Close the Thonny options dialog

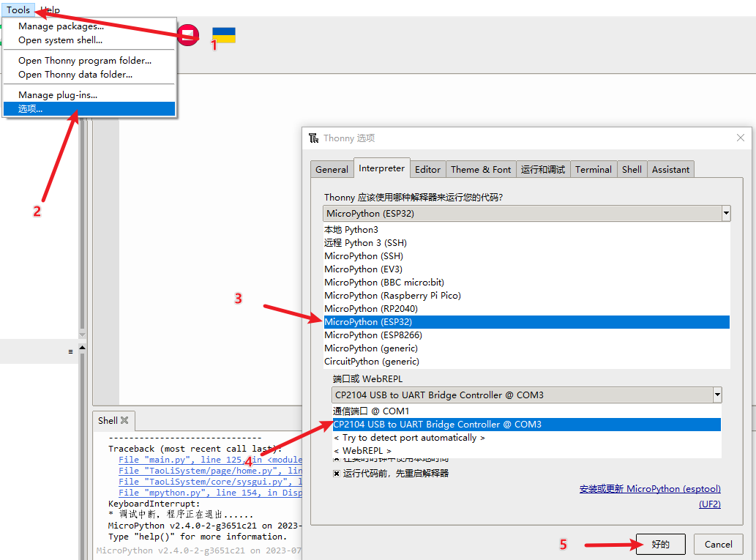tap(741, 138)
